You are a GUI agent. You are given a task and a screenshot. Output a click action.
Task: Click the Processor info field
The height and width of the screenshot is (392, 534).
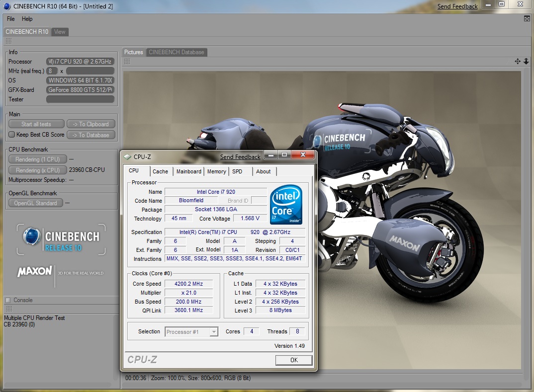[x=80, y=62]
